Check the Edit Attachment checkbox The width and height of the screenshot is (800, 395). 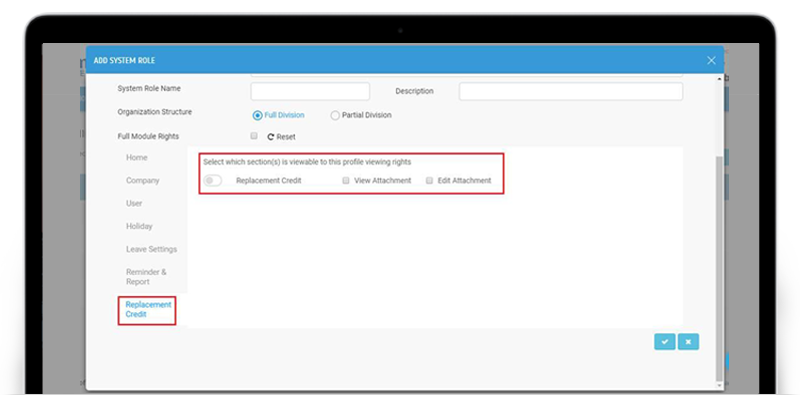tap(430, 180)
